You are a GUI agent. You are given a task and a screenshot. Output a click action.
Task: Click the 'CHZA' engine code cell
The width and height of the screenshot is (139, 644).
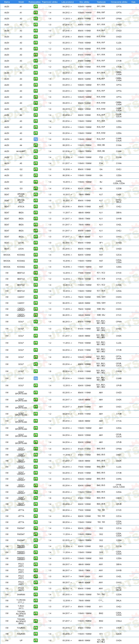[119, 640]
